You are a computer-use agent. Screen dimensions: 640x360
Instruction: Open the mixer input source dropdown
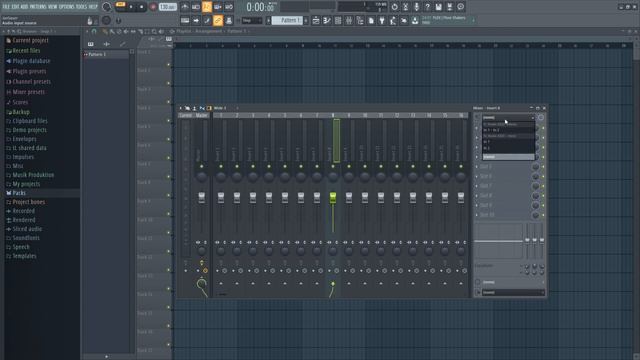(x=508, y=118)
